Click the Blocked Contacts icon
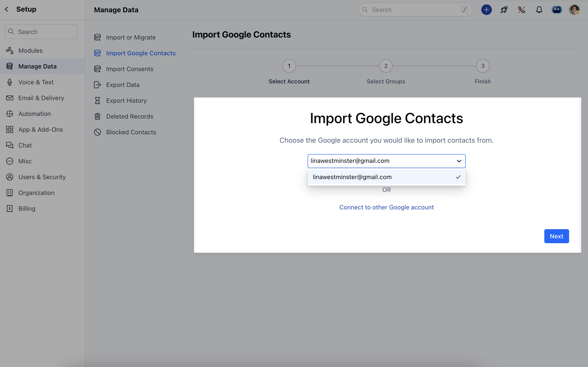This screenshot has height=367, width=588. click(x=97, y=132)
